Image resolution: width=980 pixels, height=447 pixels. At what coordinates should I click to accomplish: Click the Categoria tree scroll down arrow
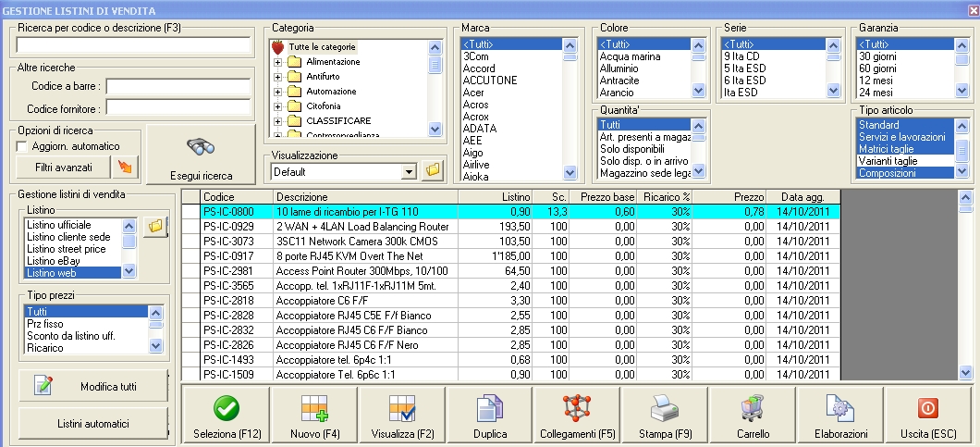[435, 129]
